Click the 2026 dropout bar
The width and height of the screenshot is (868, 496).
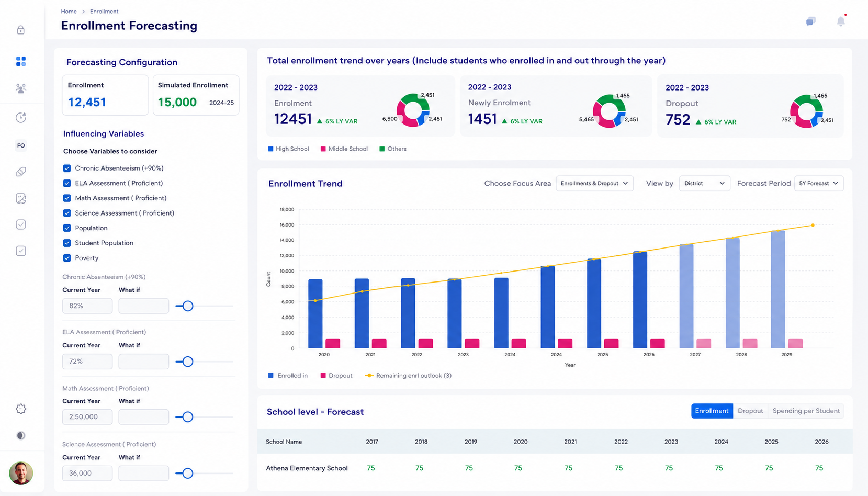click(x=658, y=343)
